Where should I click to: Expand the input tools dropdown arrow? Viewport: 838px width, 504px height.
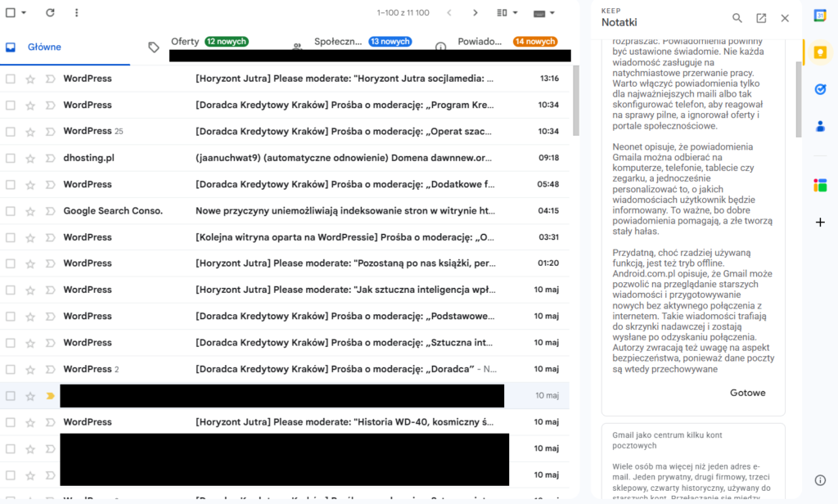(x=552, y=13)
